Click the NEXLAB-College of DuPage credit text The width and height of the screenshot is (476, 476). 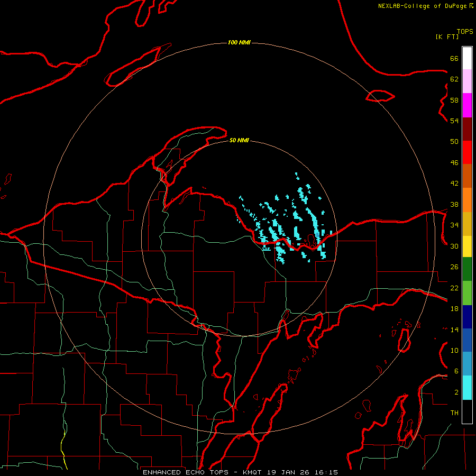pyautogui.click(x=422, y=6)
